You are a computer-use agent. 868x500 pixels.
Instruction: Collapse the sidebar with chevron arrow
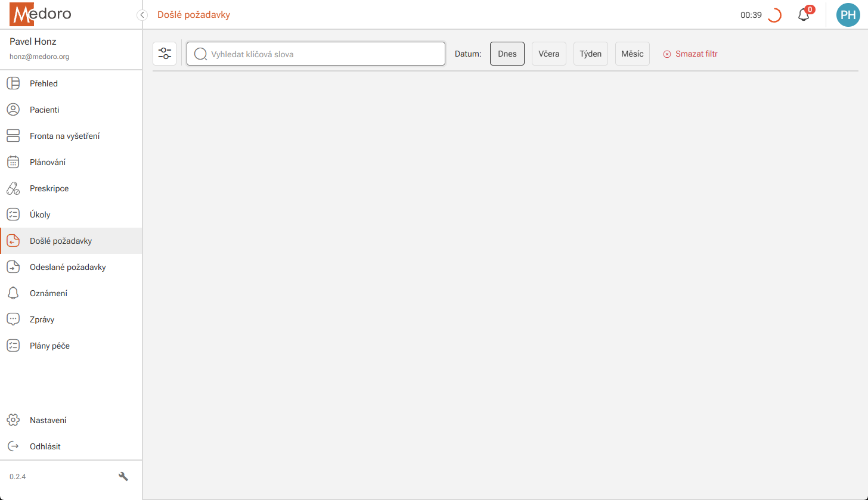coord(142,15)
